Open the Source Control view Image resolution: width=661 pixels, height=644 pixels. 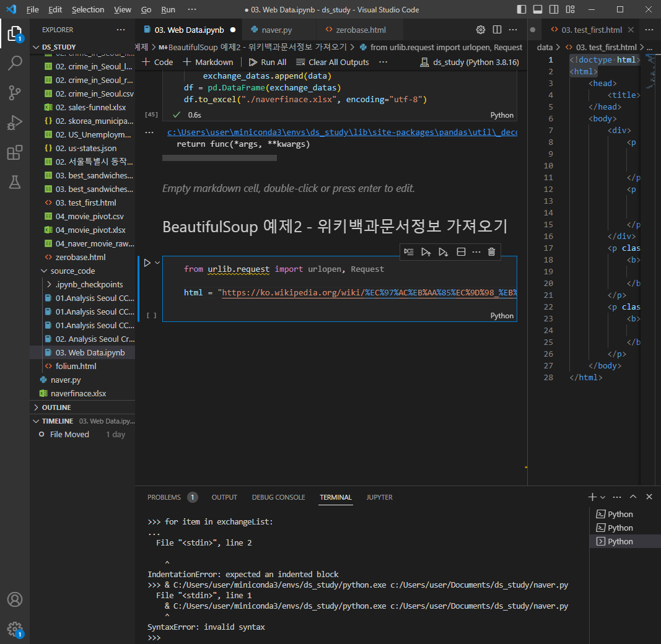pyautogui.click(x=15, y=93)
